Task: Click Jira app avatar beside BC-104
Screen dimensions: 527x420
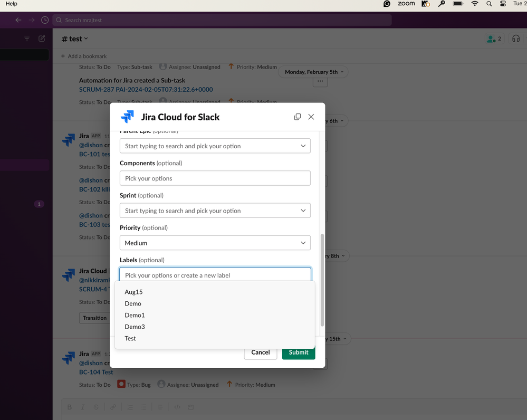Action: [69, 357]
